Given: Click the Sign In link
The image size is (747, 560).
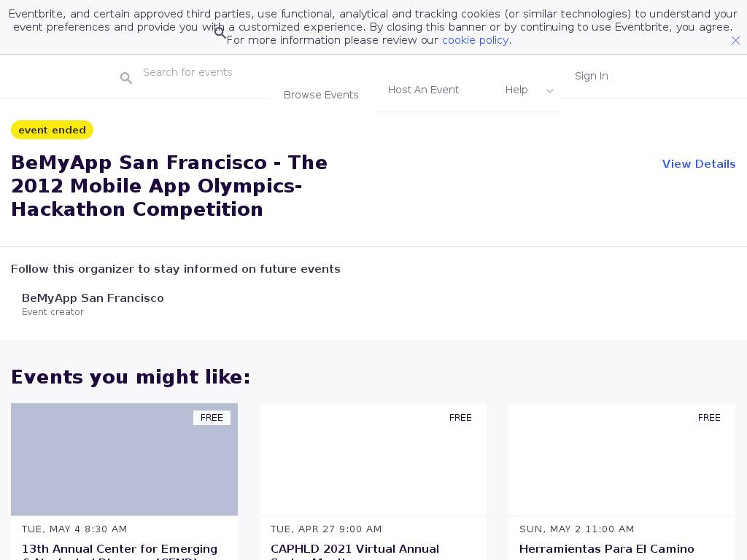Looking at the screenshot, I should (x=591, y=76).
